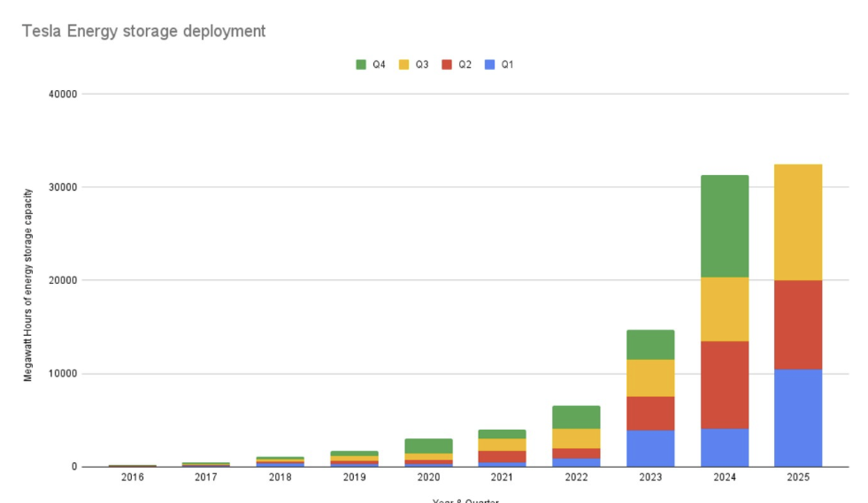
Task: Click the blue Q1 legend swatch
Action: 490,65
